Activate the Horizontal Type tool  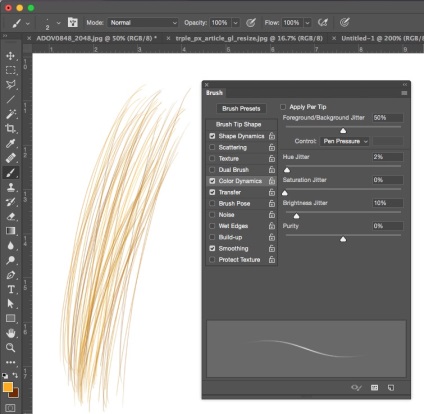(10, 289)
